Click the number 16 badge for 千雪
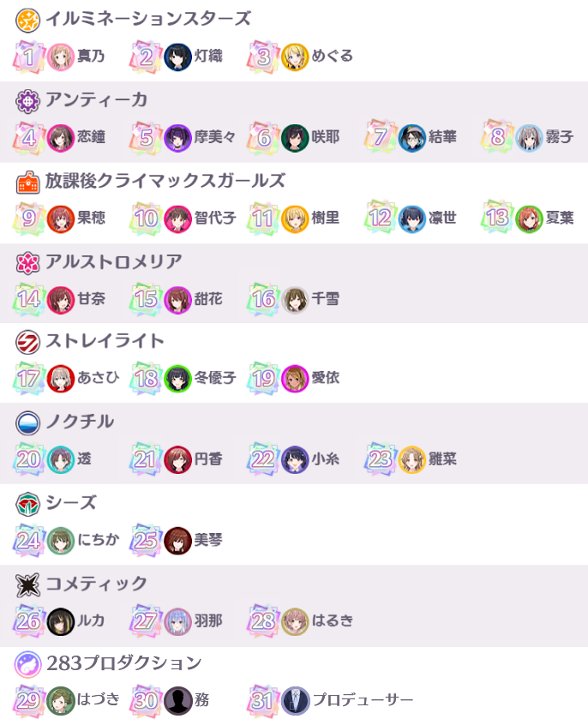 (x=264, y=300)
